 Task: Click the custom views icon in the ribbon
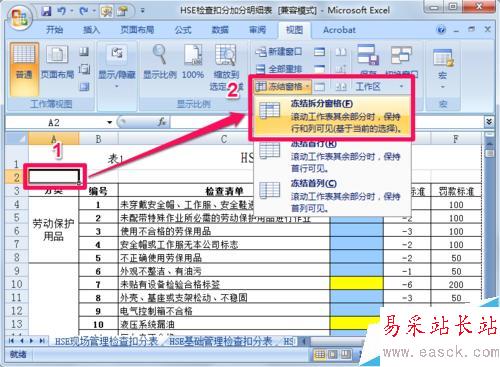(84, 69)
